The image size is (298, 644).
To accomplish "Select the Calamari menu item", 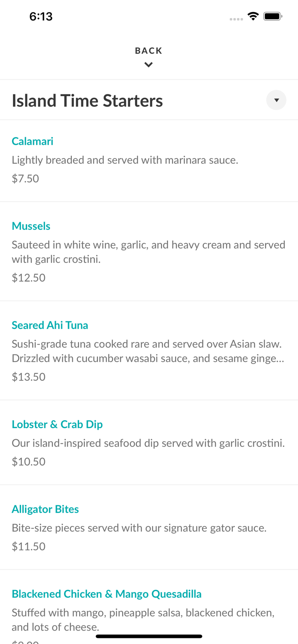I will [32, 141].
